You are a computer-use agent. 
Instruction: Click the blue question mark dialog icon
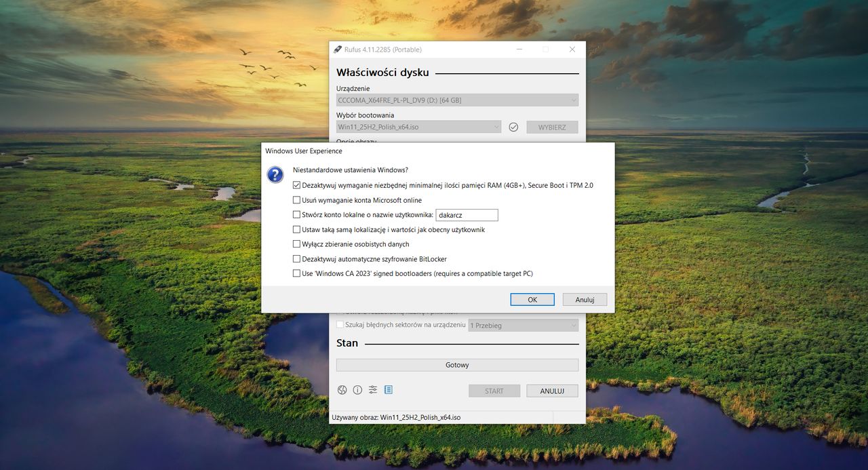275,175
